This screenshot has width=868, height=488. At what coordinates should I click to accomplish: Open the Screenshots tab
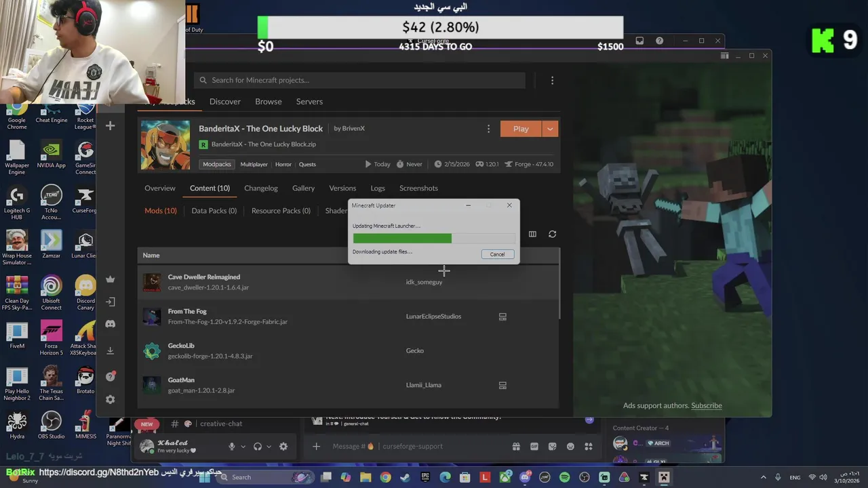418,188
